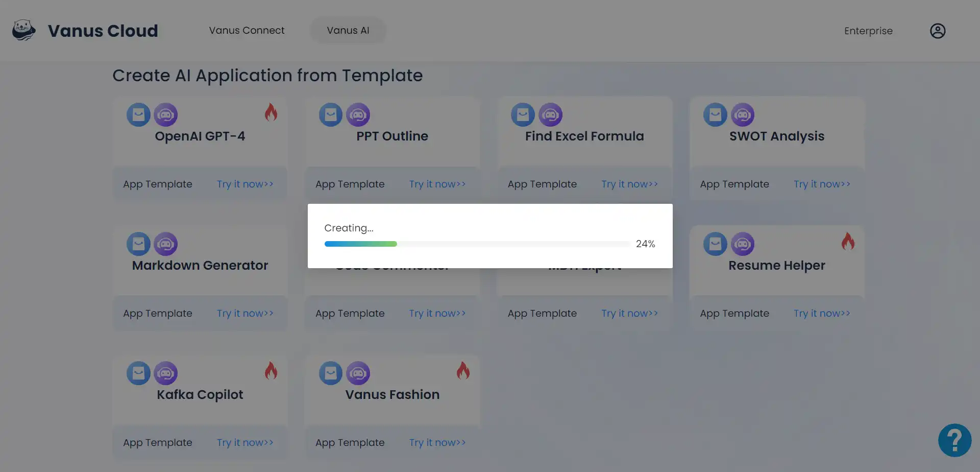Select the Resume Helper card title
Screen dimensions: 980x472
pos(777,266)
